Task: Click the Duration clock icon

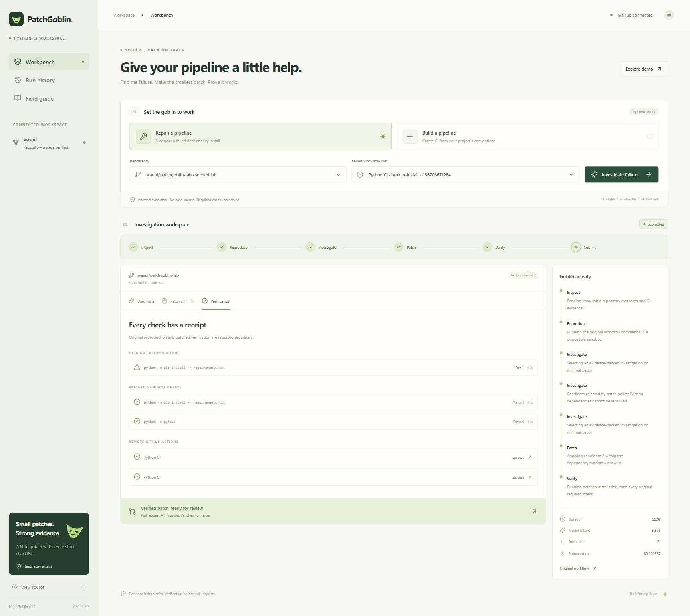Action: coord(563,519)
